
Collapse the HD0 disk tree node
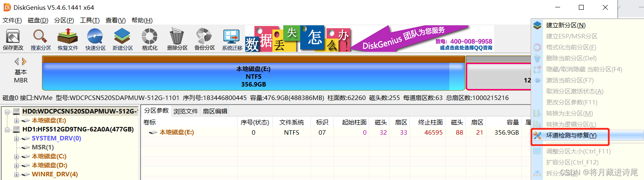7,111
